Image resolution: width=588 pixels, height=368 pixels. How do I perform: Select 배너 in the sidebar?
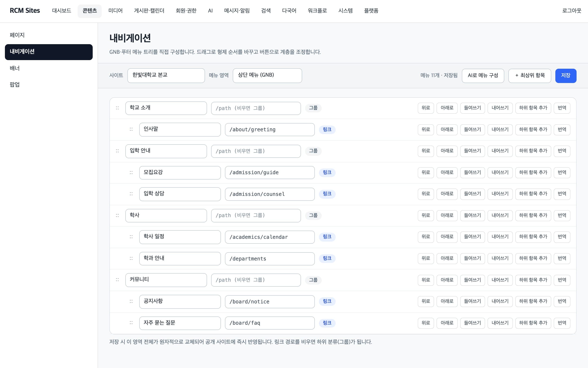pyautogui.click(x=49, y=68)
